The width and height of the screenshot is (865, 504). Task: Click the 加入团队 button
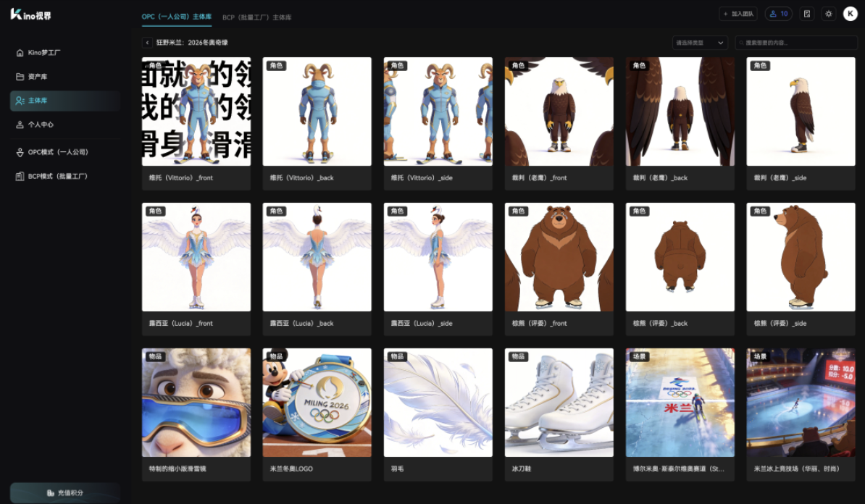(x=738, y=14)
